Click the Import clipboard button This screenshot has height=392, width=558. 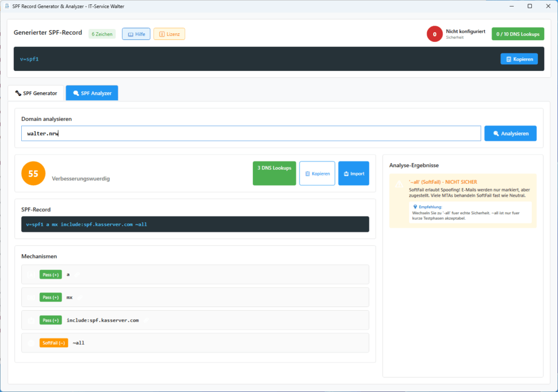click(x=353, y=173)
